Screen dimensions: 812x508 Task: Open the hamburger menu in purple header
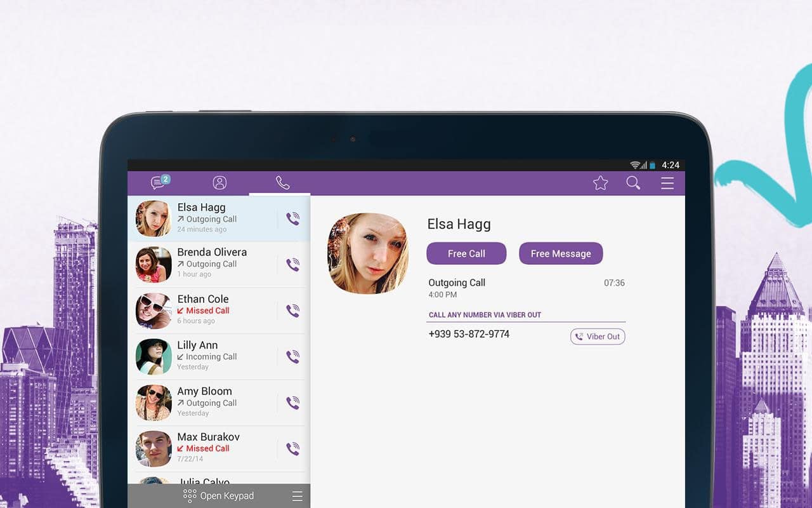click(667, 183)
